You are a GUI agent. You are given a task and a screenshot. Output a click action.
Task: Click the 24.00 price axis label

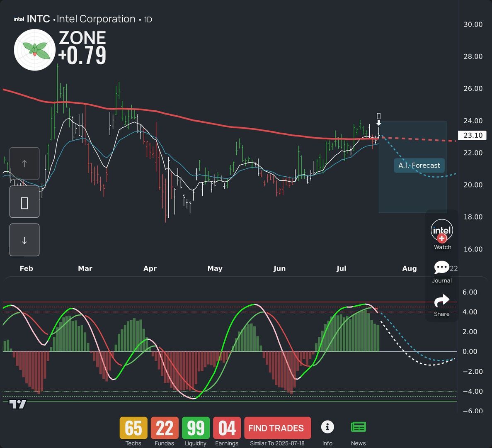[x=473, y=121]
